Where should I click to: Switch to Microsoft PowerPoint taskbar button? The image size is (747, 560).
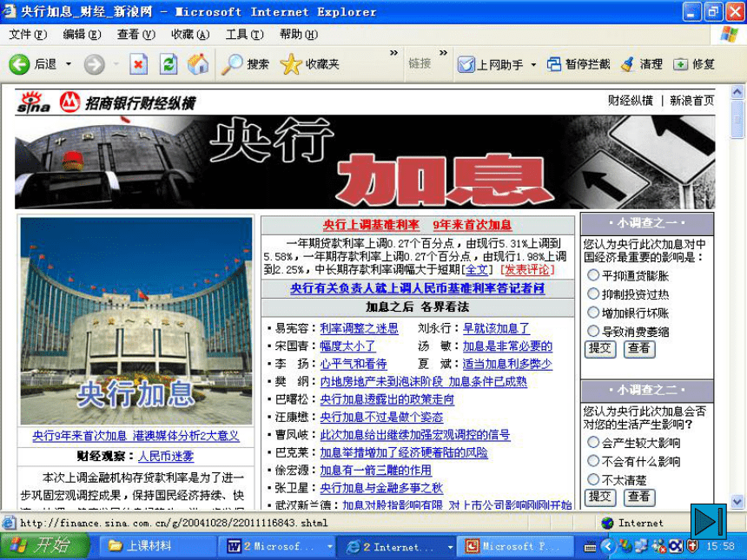[517, 546]
